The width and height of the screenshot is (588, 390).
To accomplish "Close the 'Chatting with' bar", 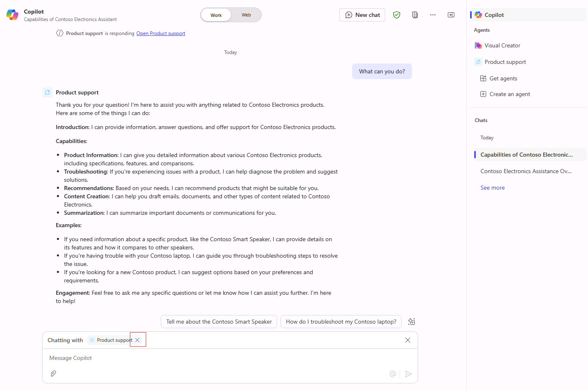I will (x=408, y=340).
